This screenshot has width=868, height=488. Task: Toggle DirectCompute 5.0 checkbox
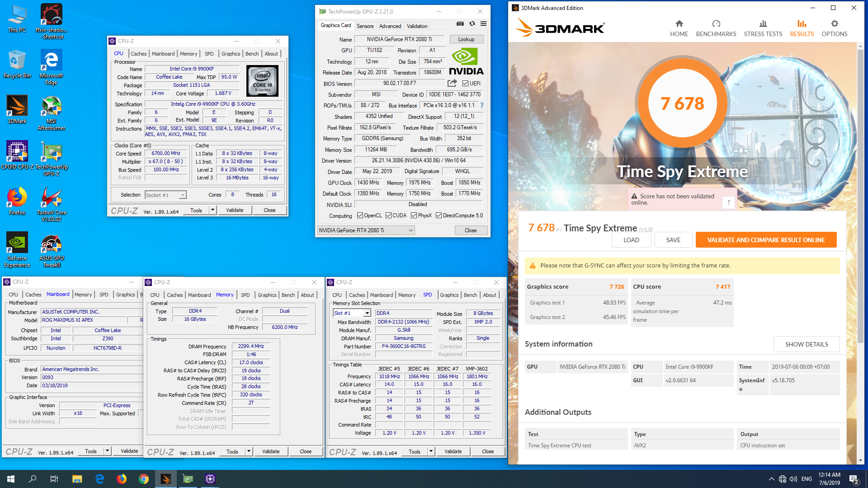(x=439, y=216)
